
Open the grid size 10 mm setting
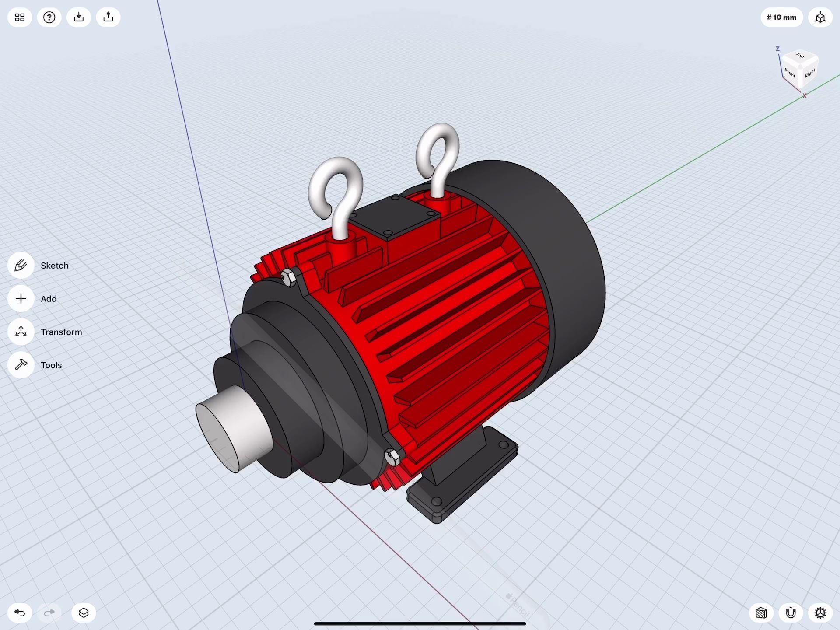[781, 17]
